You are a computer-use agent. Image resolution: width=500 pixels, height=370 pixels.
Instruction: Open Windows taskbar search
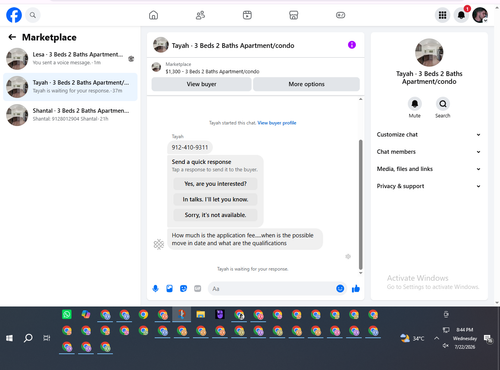[x=28, y=338]
